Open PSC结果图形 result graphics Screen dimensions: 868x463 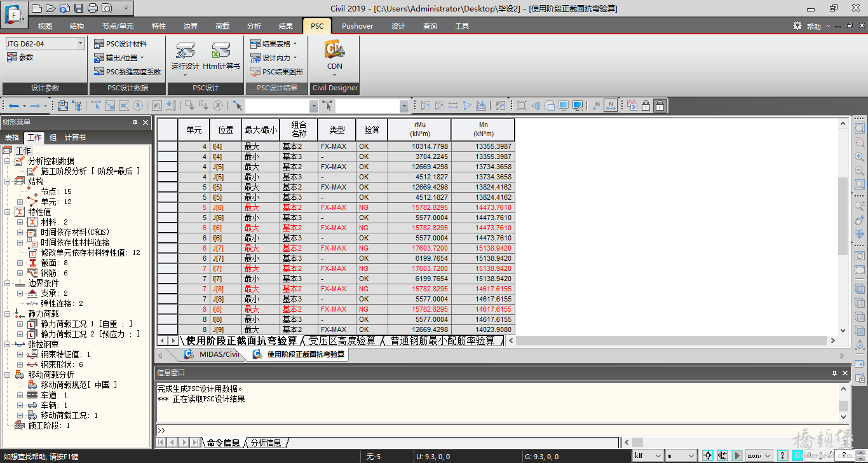point(276,72)
